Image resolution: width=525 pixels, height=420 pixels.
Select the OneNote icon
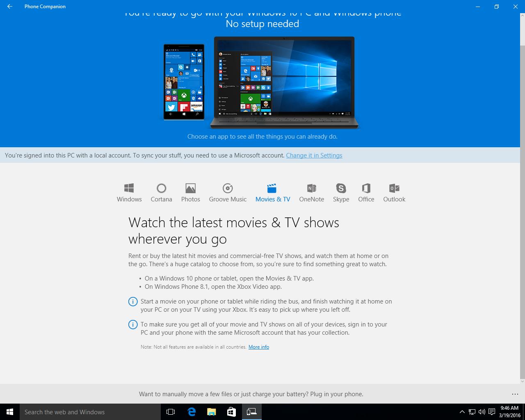click(312, 188)
